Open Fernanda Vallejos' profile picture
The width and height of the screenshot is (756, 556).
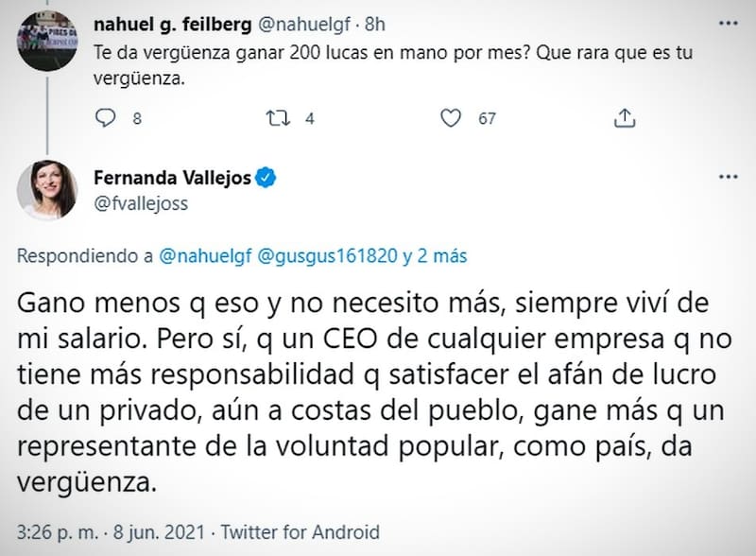coord(47,190)
